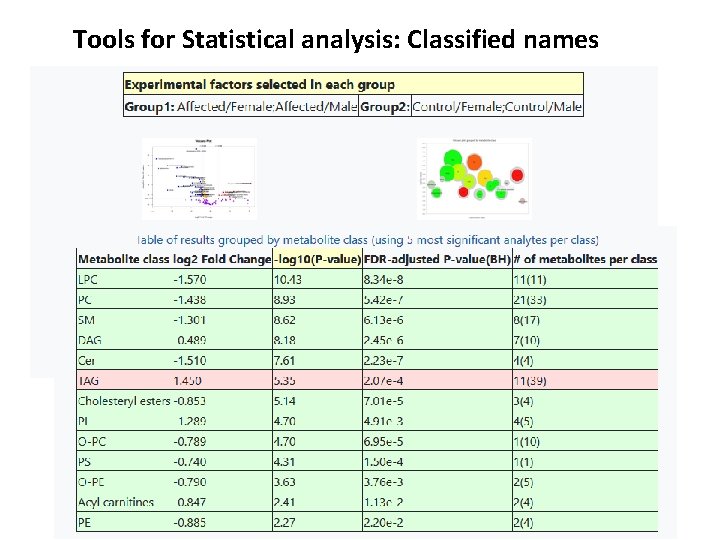Image resolution: width=720 pixels, height=540 pixels.
Task: Click fold change value 0.847
Action: coord(192,502)
